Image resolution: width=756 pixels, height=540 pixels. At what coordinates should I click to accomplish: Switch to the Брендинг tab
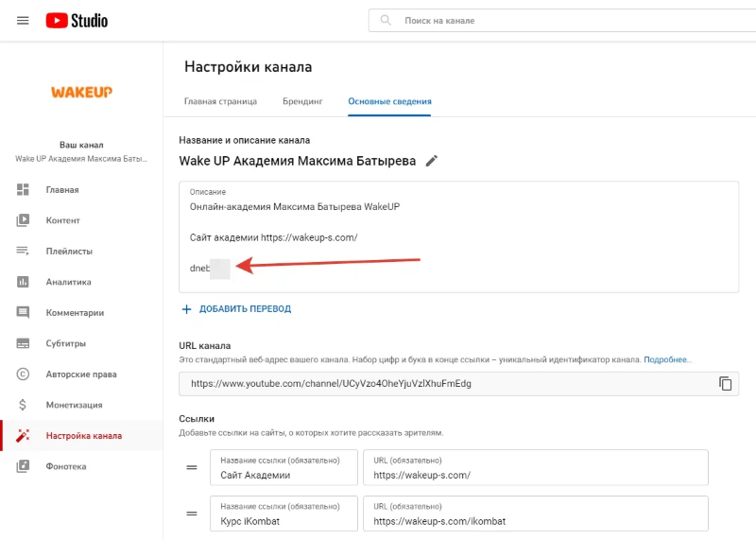pyautogui.click(x=302, y=101)
